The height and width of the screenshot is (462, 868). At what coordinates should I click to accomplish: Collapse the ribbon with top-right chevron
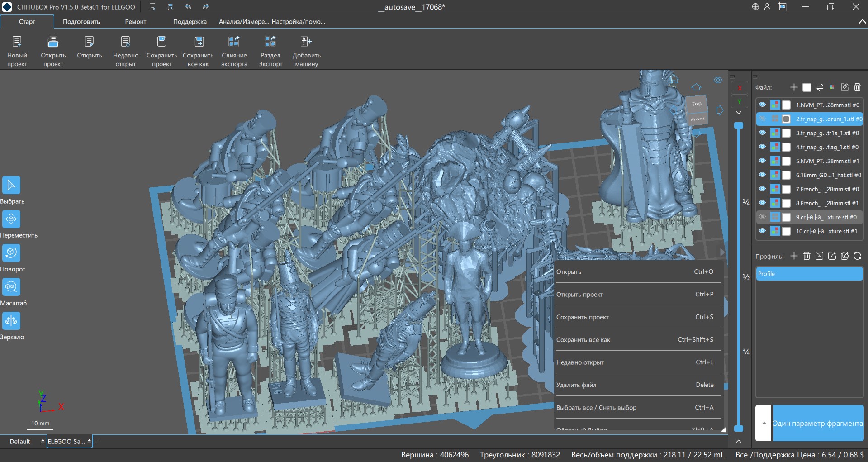click(862, 22)
